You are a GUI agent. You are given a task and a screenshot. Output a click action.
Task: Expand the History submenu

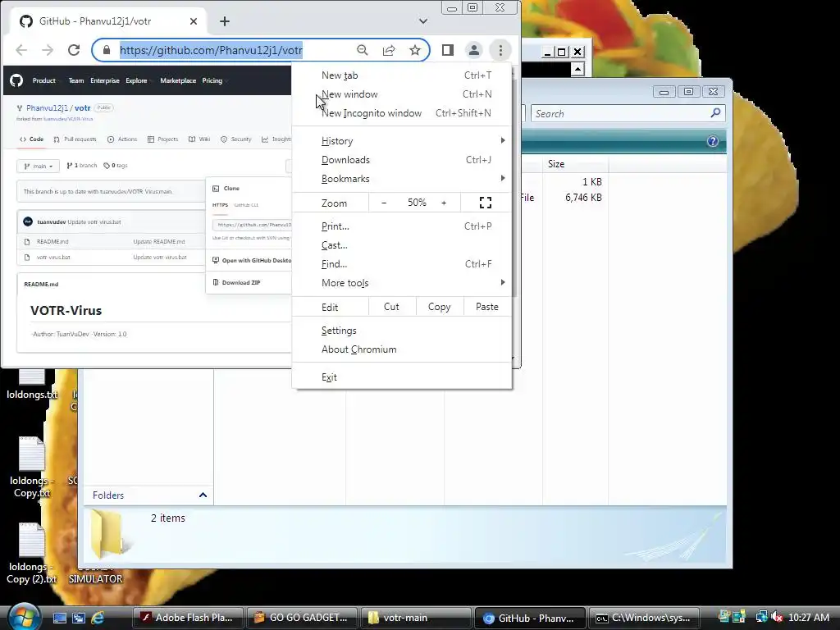[x=402, y=141]
